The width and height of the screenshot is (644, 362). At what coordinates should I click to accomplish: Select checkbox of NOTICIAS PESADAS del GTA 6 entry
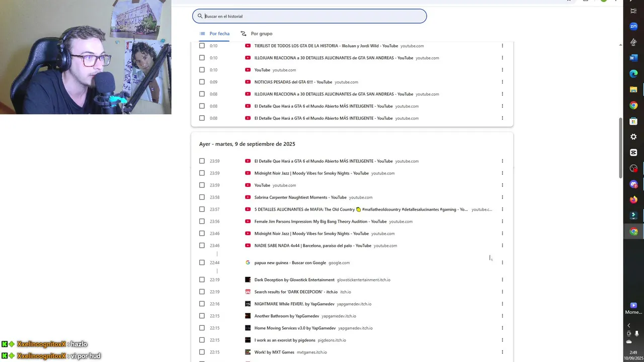[x=202, y=82]
